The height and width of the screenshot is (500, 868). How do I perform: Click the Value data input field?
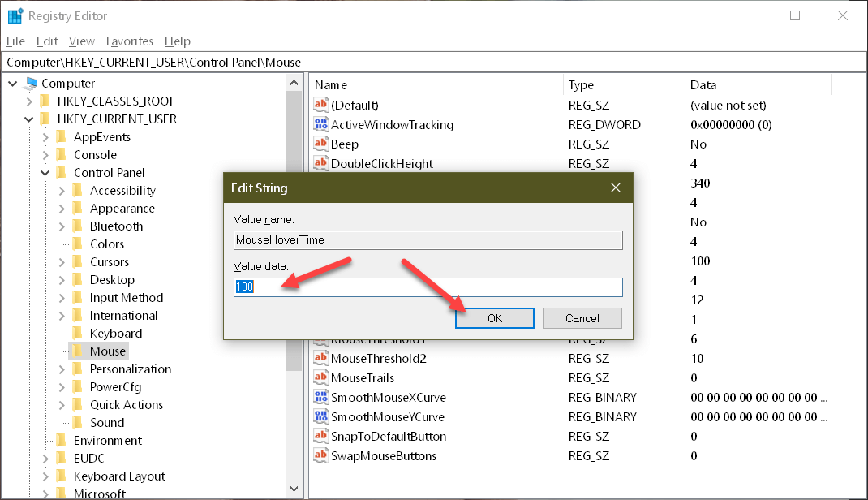pyautogui.click(x=428, y=287)
